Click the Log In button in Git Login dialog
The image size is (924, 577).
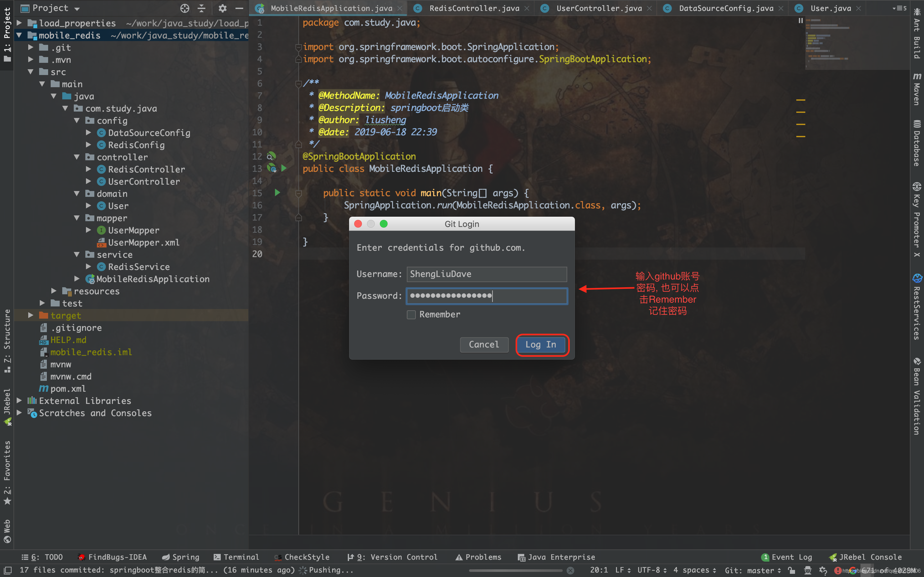coord(541,344)
